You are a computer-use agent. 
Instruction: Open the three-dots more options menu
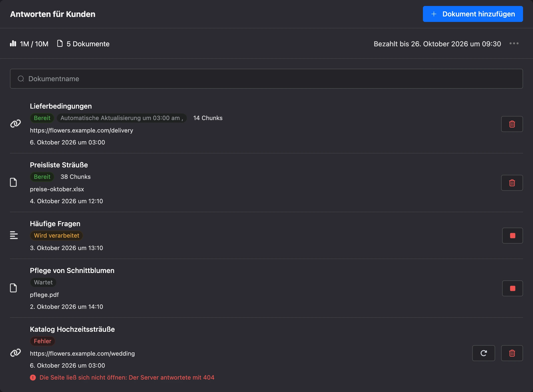[x=514, y=44]
